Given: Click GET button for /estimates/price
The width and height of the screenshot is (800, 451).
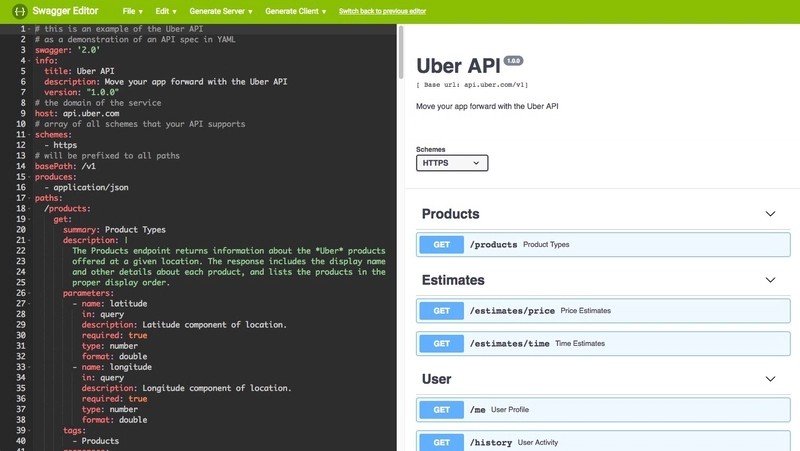Looking at the screenshot, I should (x=441, y=311).
